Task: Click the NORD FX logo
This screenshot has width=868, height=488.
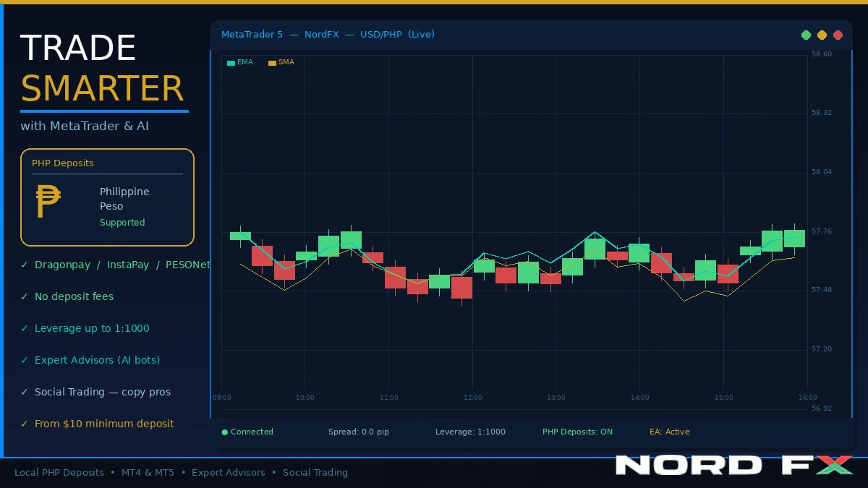Action: (734, 465)
